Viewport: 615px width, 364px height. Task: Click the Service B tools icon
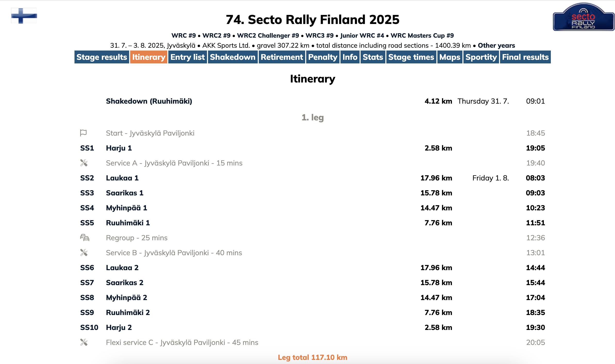click(84, 253)
